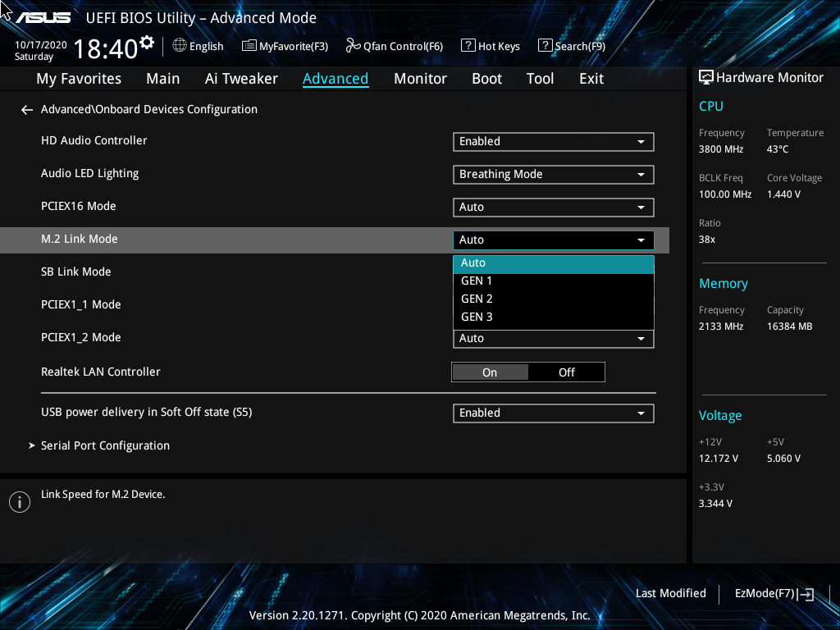Viewport: 840px width, 630px height.
Task: Open the Boot tab
Action: click(486, 79)
